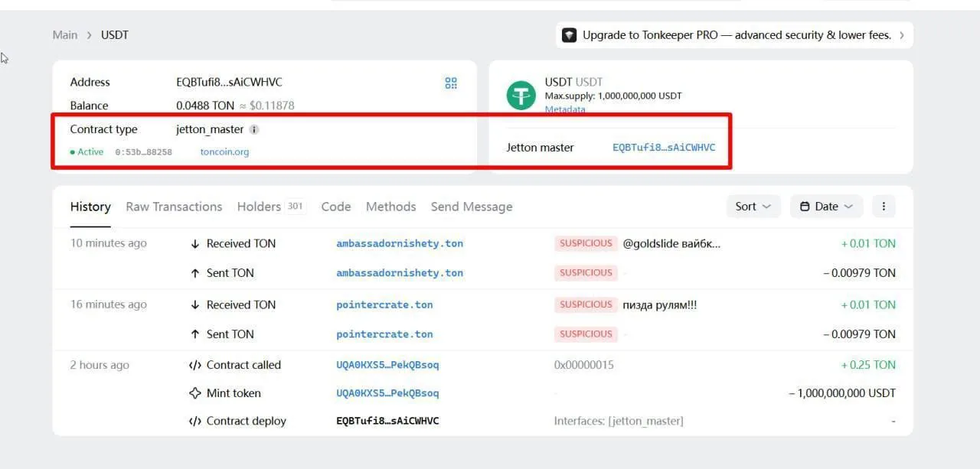
Task: Open the Date filter dropdown
Action: (x=826, y=207)
